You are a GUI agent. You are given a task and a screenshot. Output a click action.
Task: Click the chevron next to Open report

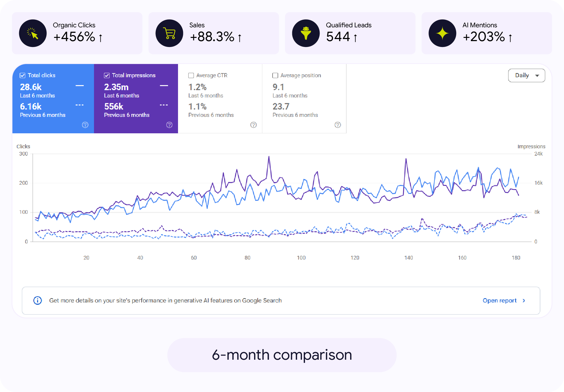[x=524, y=300]
